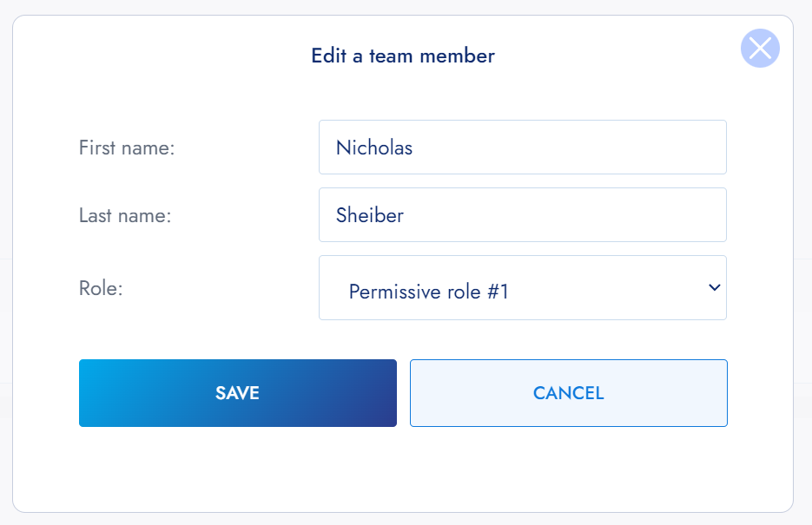Image resolution: width=812 pixels, height=525 pixels.
Task: Close the Edit a team member dialog
Action: [760, 49]
